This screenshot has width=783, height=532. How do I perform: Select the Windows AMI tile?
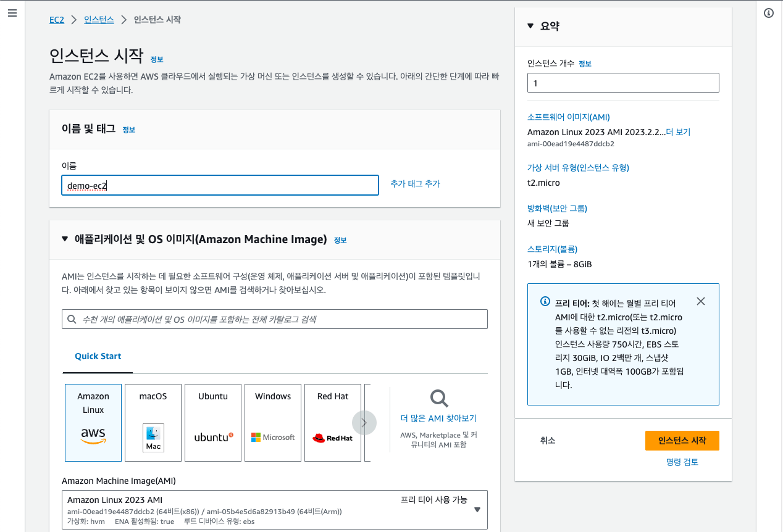point(273,422)
